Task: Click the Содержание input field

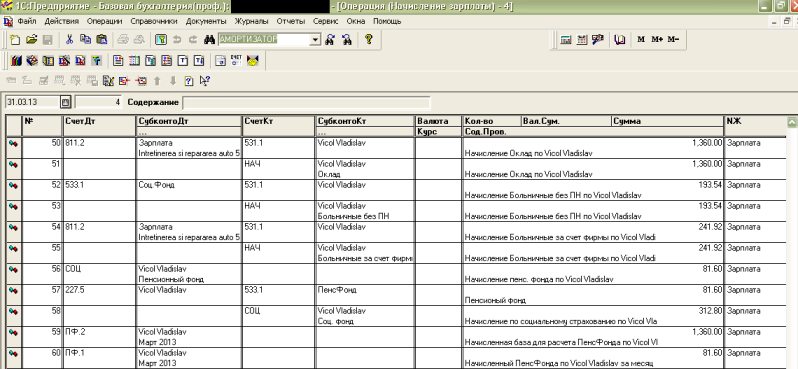Action: (x=306, y=102)
